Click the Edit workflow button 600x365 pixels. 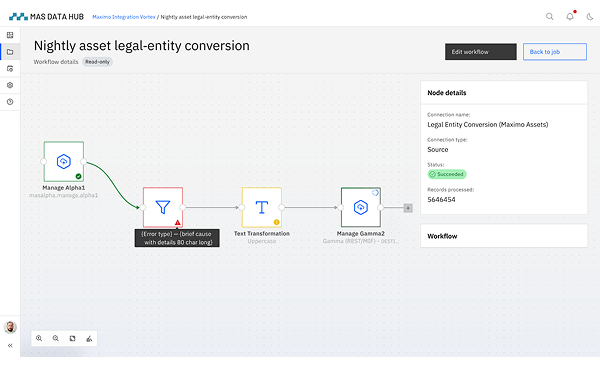[x=481, y=52]
